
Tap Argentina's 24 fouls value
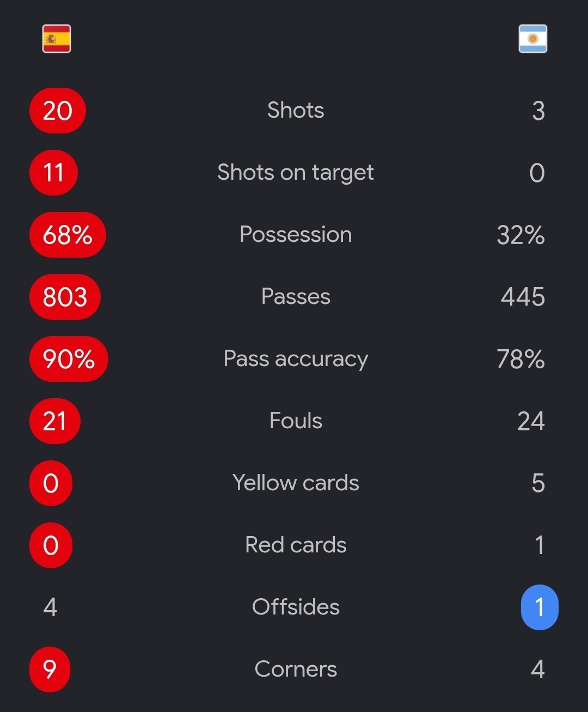click(531, 421)
